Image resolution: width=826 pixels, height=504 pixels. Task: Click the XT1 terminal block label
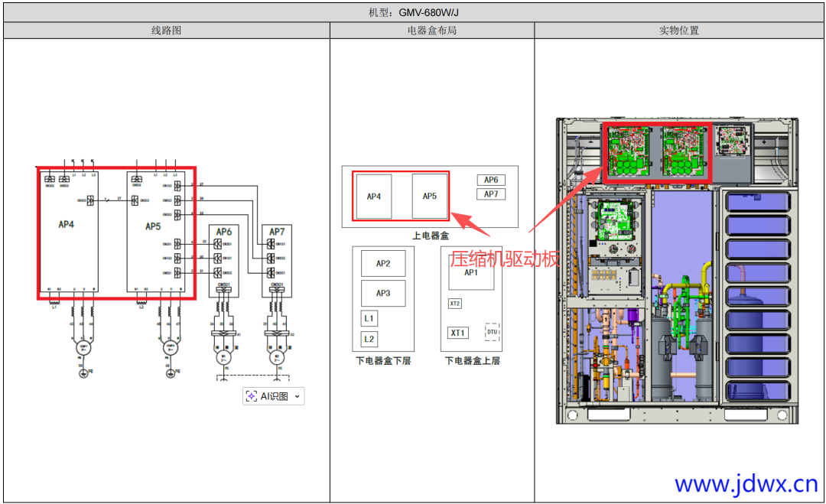(459, 332)
